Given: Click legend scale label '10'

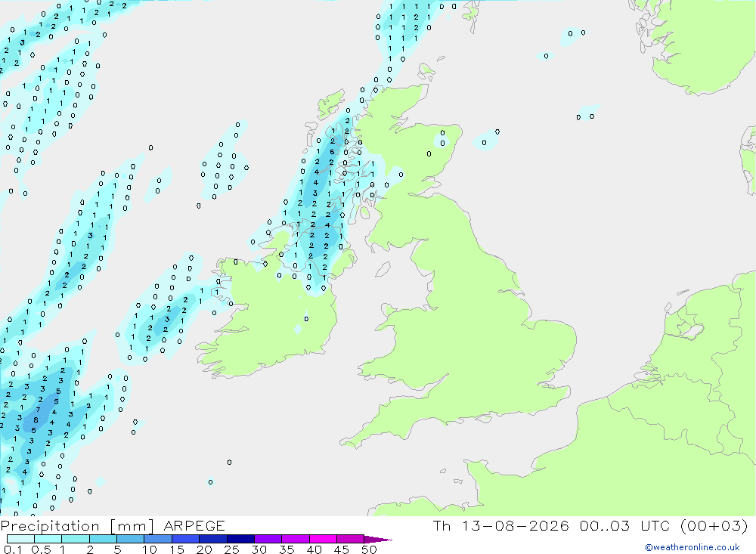Looking at the screenshot, I should click(x=150, y=549).
